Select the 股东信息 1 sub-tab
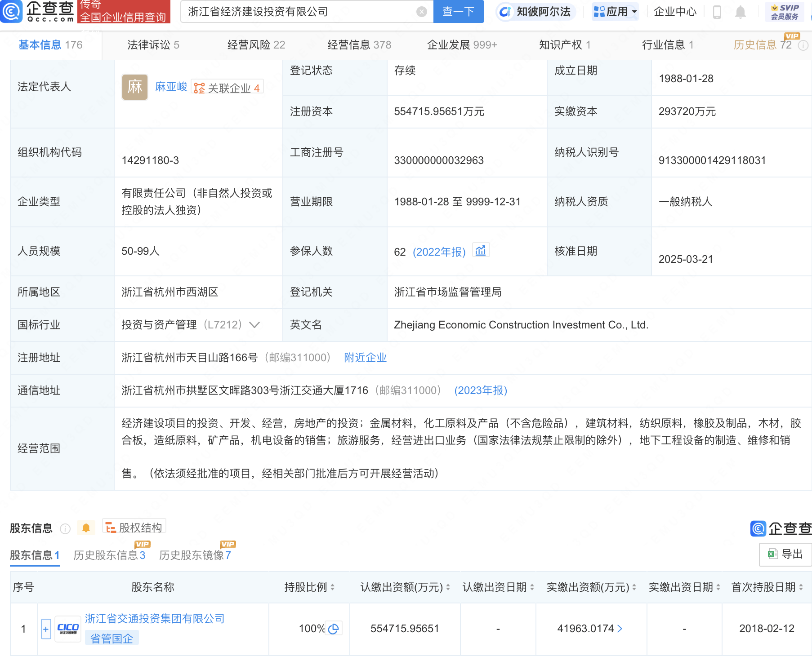The height and width of the screenshot is (656, 812). point(35,555)
